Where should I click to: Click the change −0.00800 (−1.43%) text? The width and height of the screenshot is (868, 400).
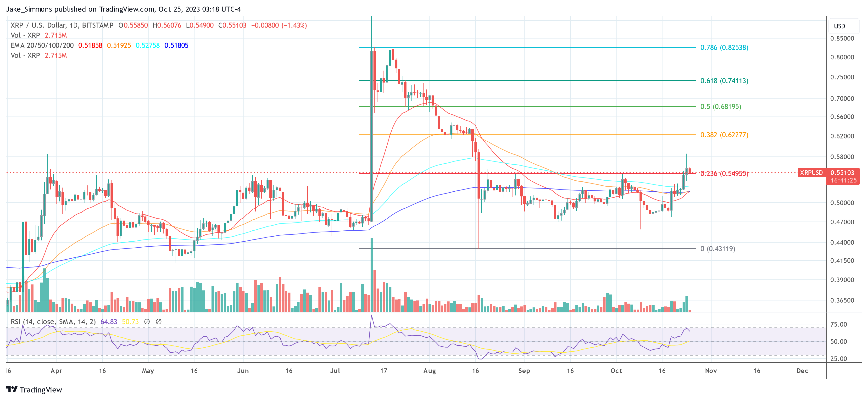tap(279, 25)
